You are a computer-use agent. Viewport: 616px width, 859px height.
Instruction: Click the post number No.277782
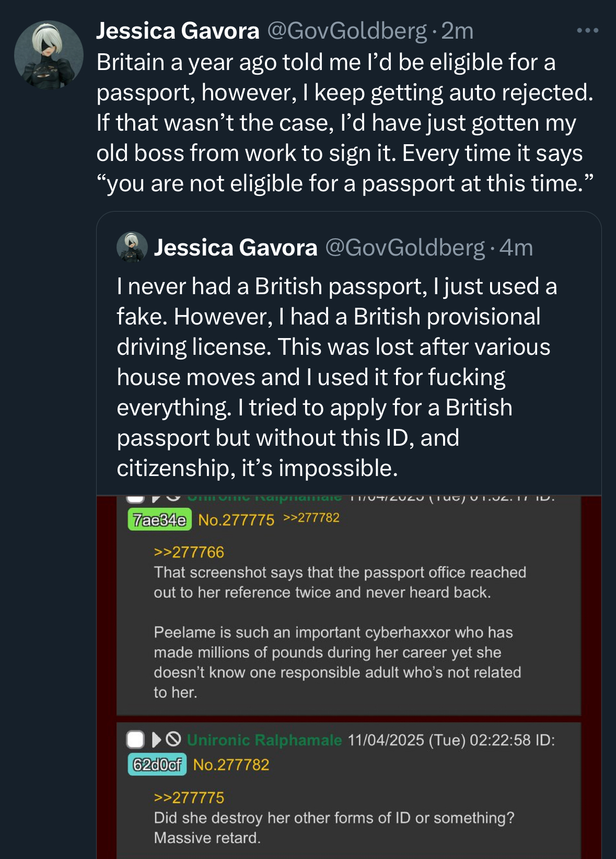231,765
